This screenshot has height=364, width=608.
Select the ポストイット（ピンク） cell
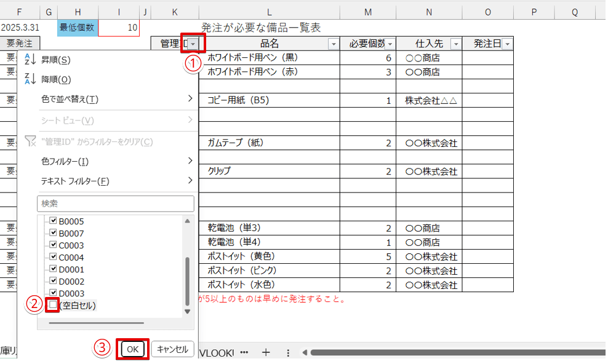pyautogui.click(x=270, y=271)
